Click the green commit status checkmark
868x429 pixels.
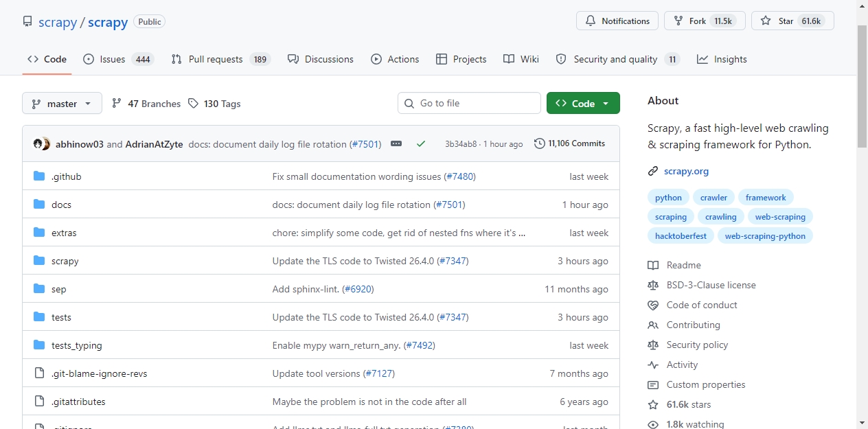tap(421, 143)
